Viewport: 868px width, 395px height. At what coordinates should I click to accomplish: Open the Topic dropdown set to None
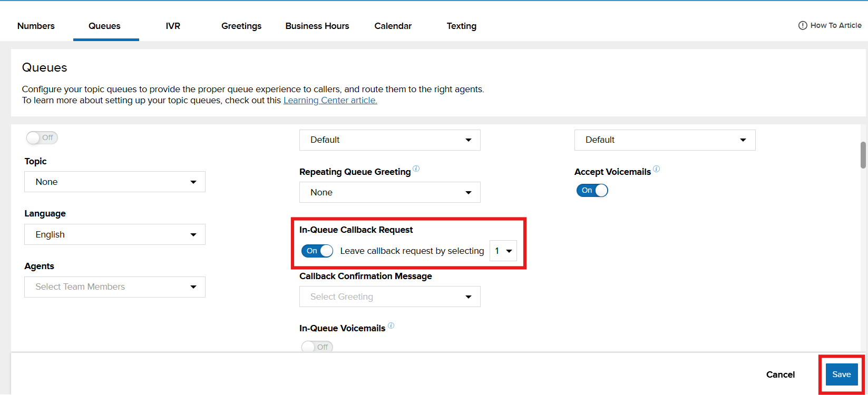click(x=115, y=182)
